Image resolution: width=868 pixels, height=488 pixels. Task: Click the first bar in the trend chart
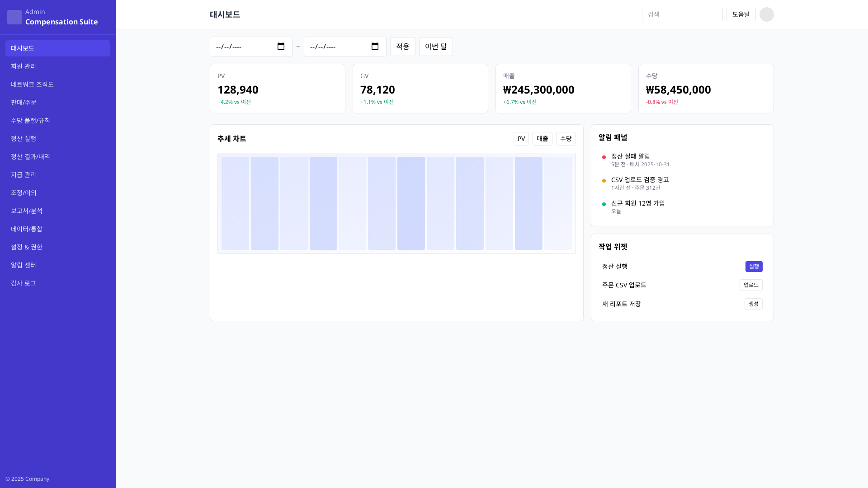pos(235,203)
